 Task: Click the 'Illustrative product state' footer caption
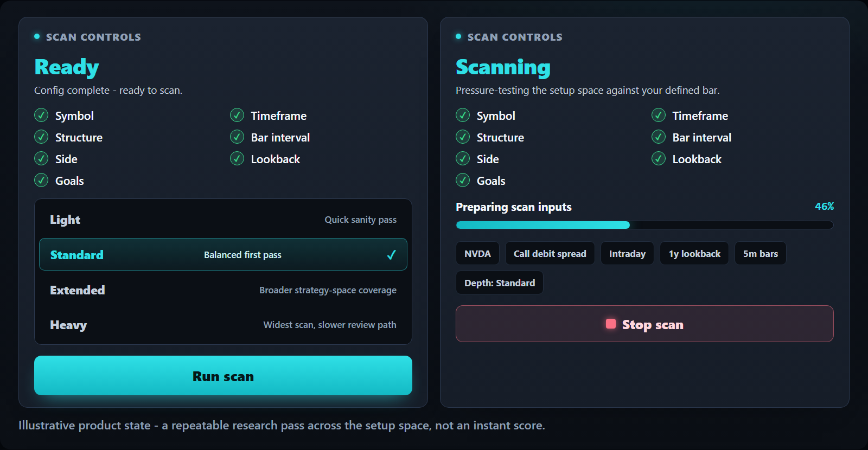pos(282,426)
